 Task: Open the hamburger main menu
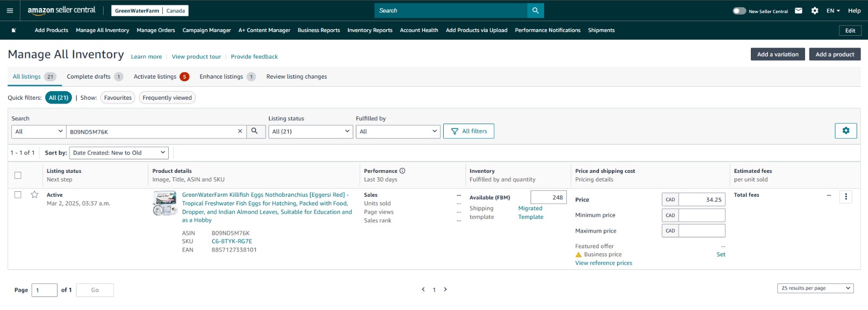click(x=10, y=10)
